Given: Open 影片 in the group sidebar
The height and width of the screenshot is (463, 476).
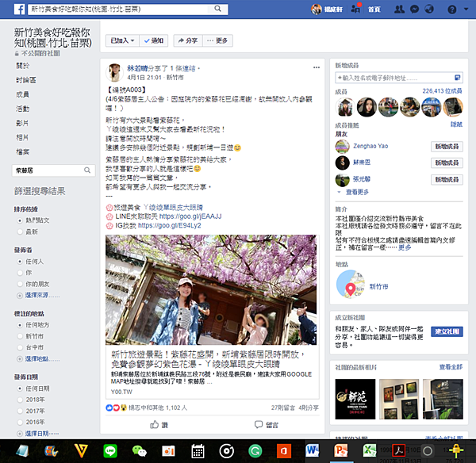Looking at the screenshot, I should (22, 123).
